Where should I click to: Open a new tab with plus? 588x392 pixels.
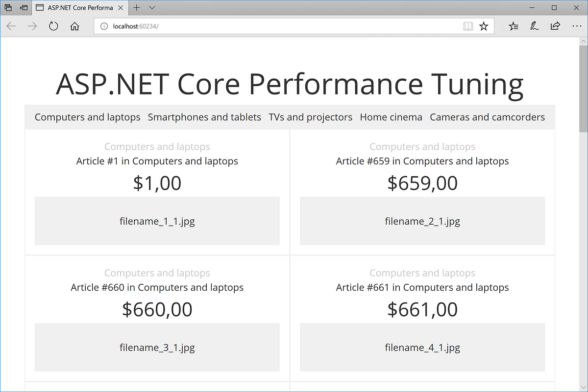click(x=137, y=8)
